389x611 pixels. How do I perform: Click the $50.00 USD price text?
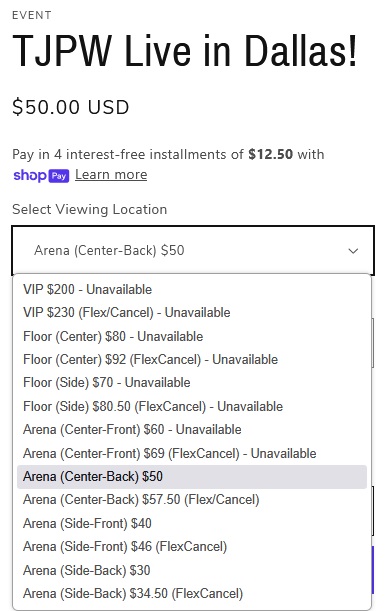(71, 107)
